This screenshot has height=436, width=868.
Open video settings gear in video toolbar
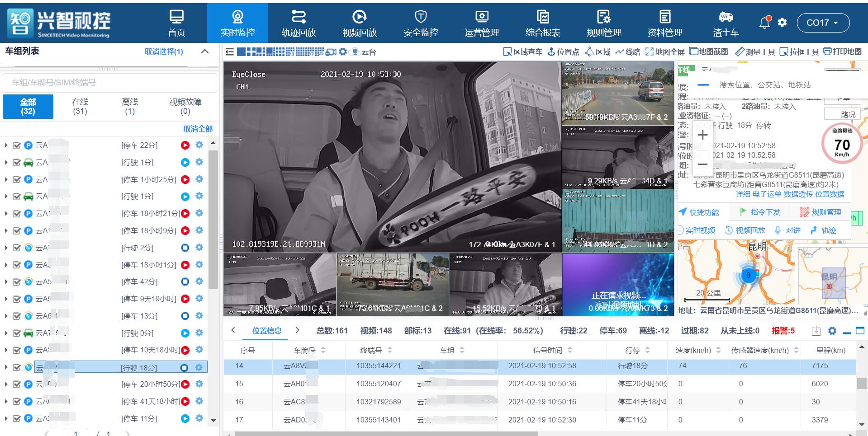(x=343, y=52)
